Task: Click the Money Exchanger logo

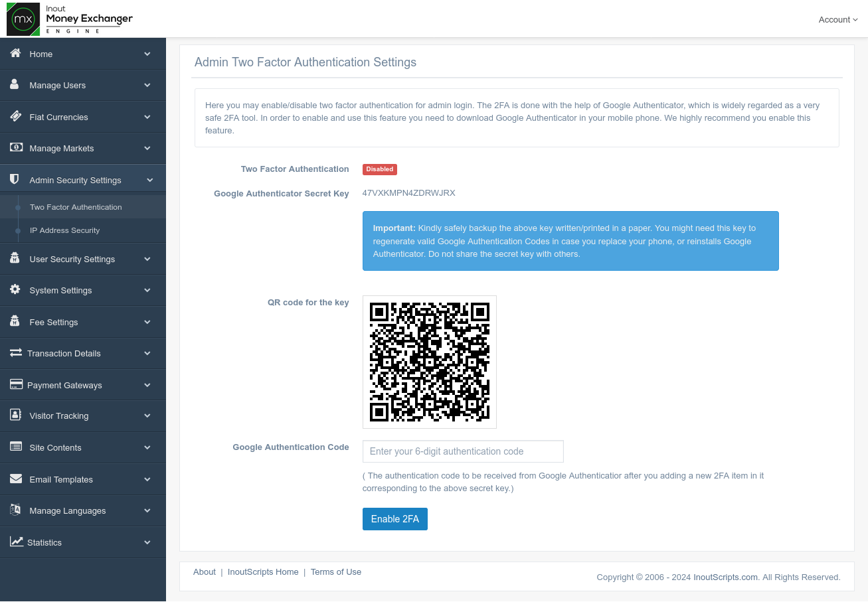Action: point(70,19)
